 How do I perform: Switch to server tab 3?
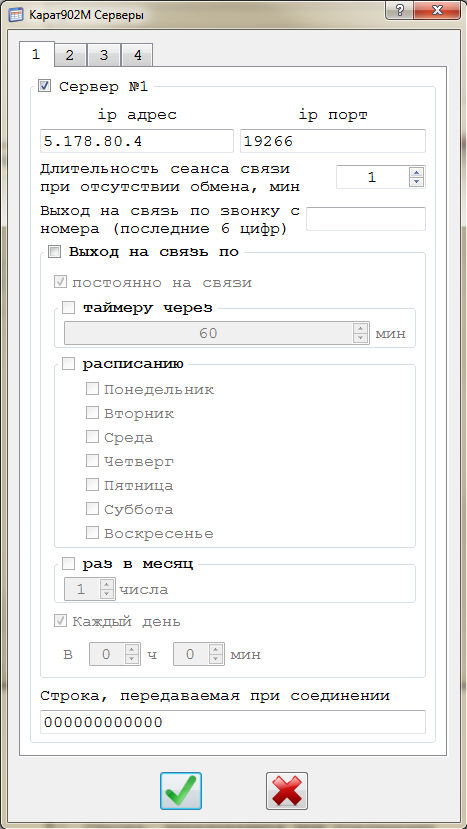pos(104,56)
